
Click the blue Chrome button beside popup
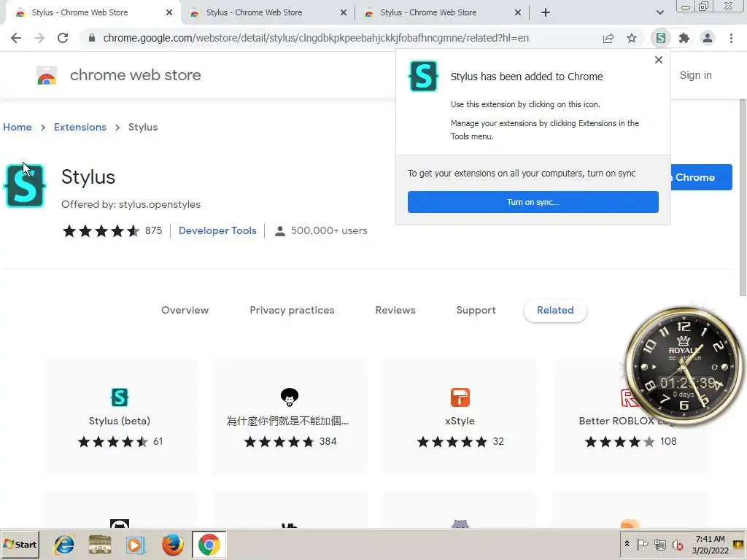tap(701, 177)
